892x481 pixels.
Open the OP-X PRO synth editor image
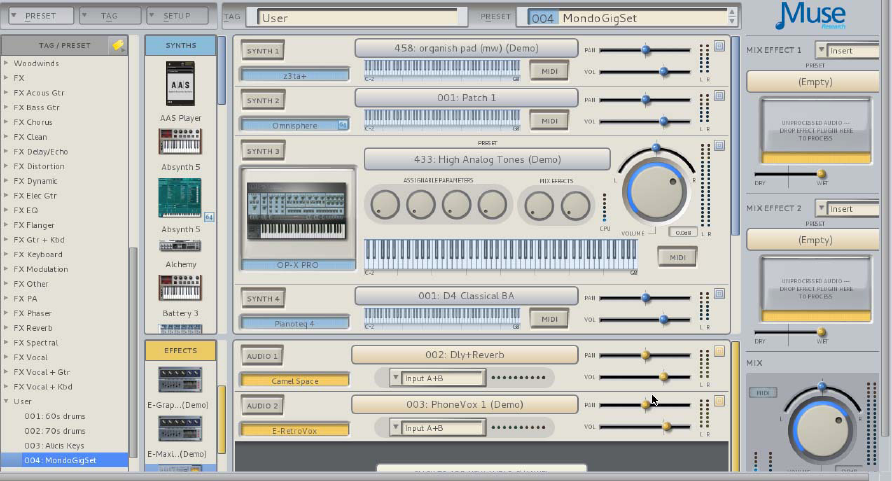(x=297, y=211)
